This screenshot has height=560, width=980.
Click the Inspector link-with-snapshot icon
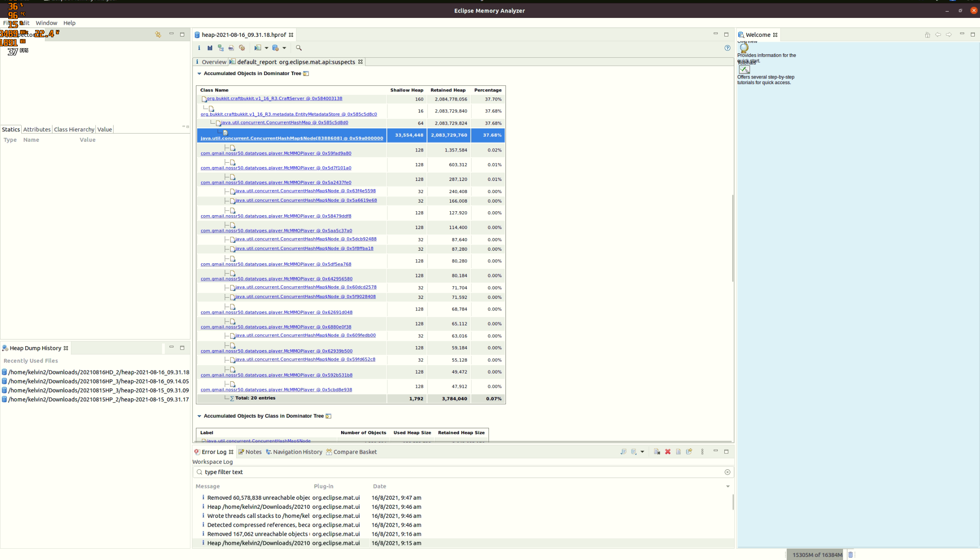158,34
